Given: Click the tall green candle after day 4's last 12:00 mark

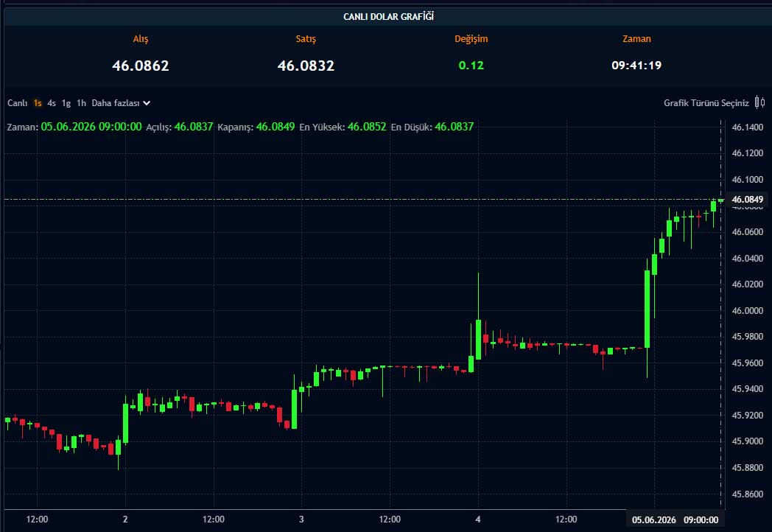Looking at the screenshot, I should click(x=647, y=309).
